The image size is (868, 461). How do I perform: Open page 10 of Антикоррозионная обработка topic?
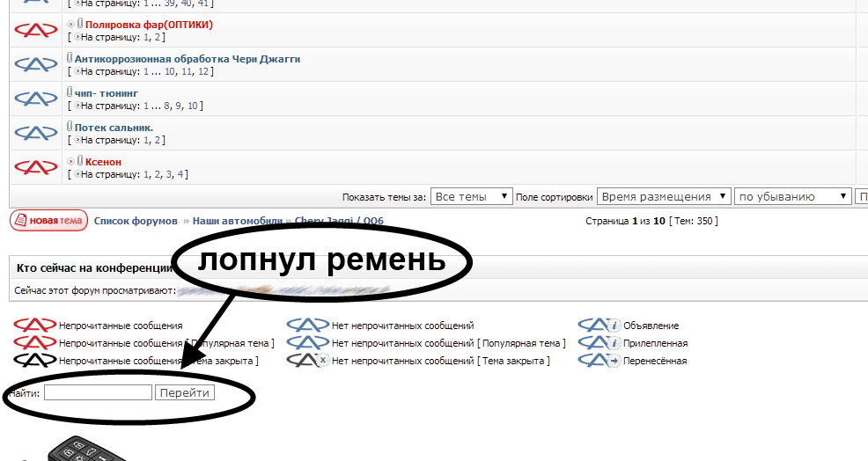[x=170, y=72]
